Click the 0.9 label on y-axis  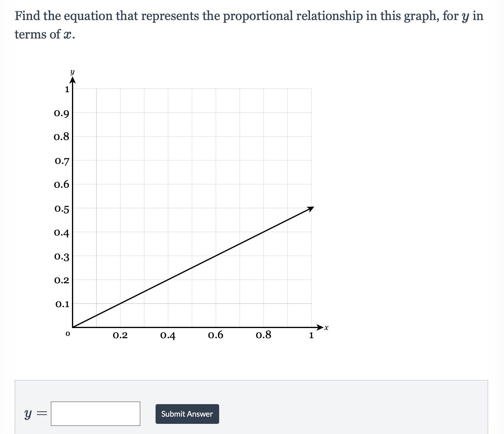[x=62, y=113]
